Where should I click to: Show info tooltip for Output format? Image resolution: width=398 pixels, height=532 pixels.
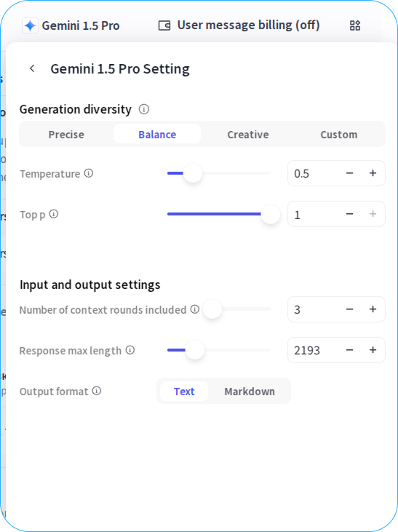coord(97,391)
